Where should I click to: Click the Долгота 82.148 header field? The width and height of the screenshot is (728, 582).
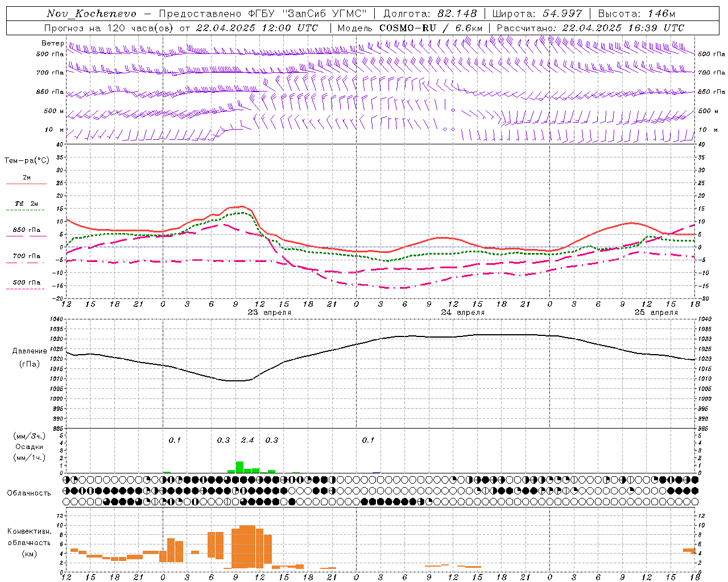point(431,14)
